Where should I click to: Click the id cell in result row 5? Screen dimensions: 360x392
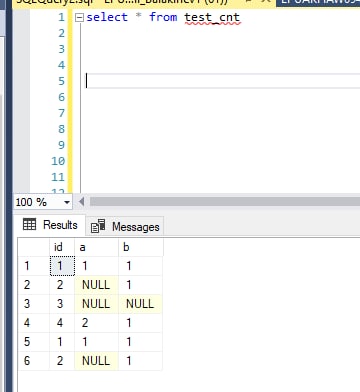62,342
